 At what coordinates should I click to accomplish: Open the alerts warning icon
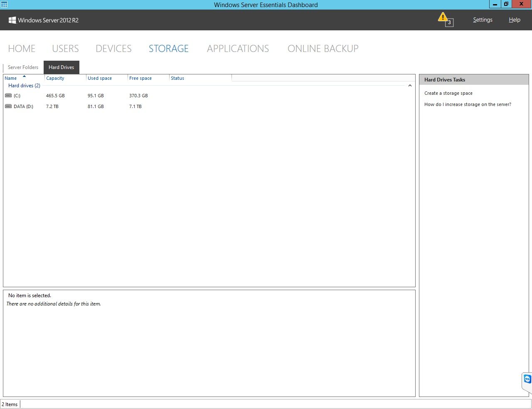click(x=445, y=20)
